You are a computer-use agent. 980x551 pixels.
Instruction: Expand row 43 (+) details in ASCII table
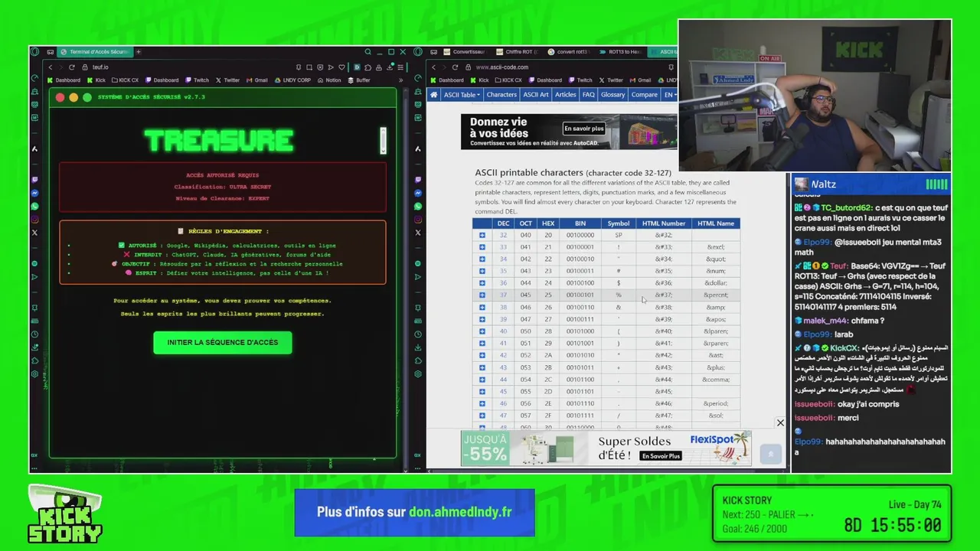tap(482, 367)
